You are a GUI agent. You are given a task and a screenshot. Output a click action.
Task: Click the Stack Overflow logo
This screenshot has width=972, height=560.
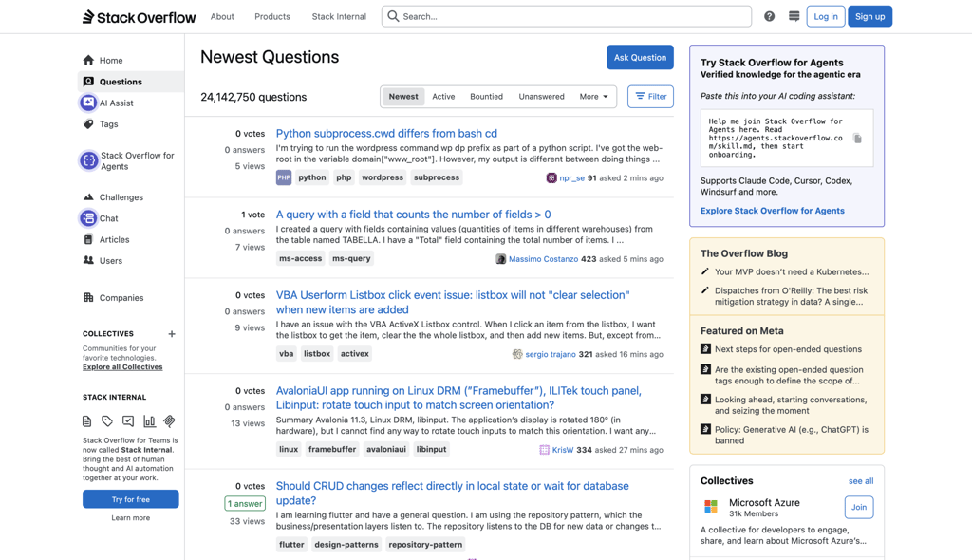(139, 17)
